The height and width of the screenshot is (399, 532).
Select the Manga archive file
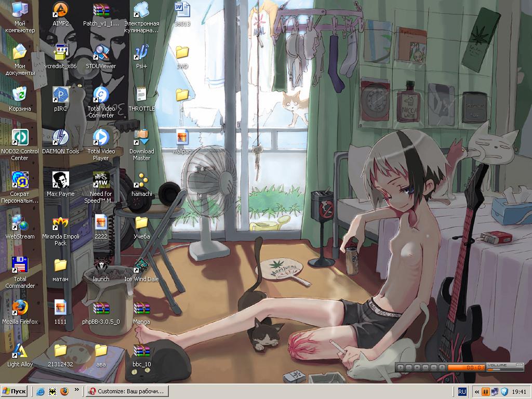click(x=141, y=313)
